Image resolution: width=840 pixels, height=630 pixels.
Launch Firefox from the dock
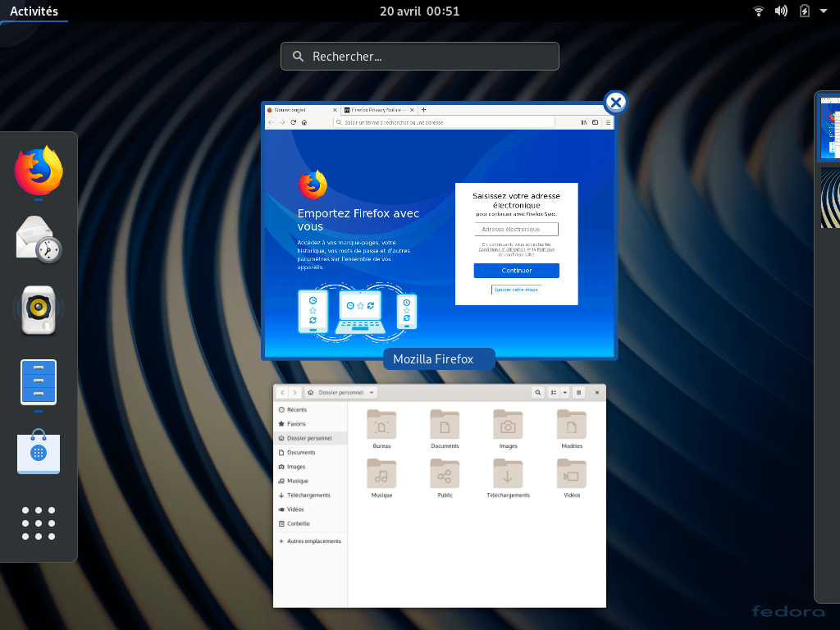[x=39, y=171]
